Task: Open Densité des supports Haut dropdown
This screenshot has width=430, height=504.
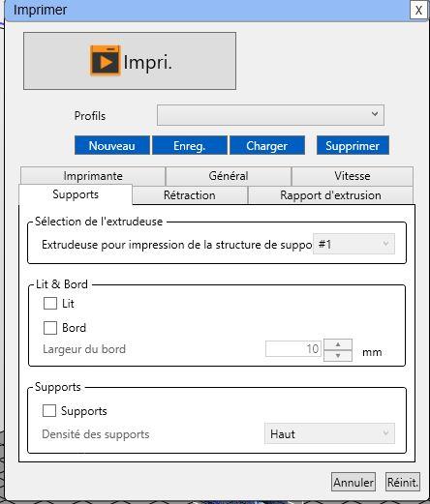Action: coord(329,433)
